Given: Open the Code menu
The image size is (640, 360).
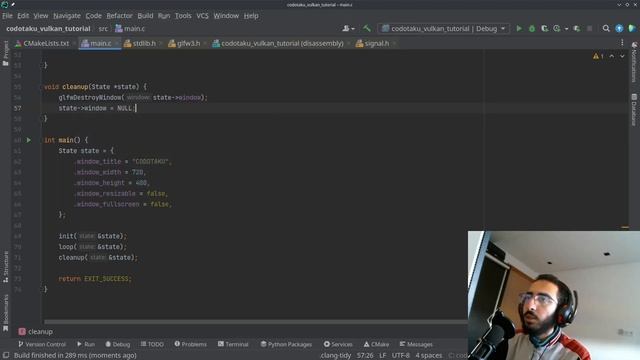Looking at the screenshot, I should (x=93, y=16).
